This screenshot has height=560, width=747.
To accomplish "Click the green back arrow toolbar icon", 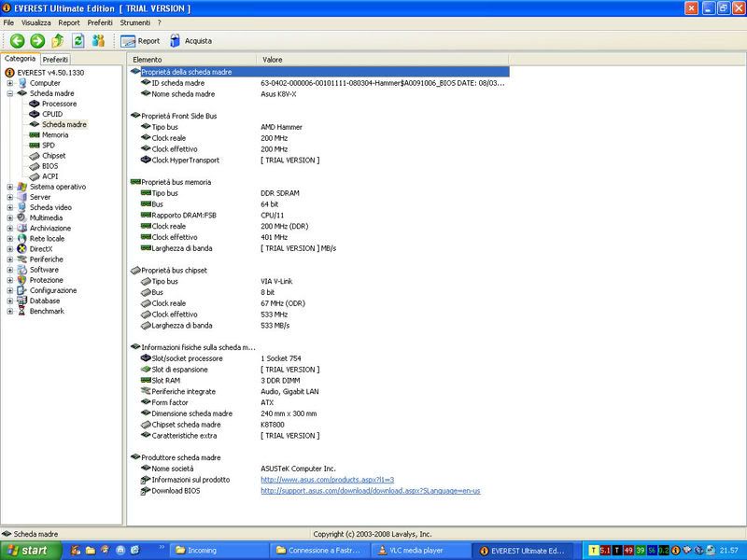I will tap(17, 40).
